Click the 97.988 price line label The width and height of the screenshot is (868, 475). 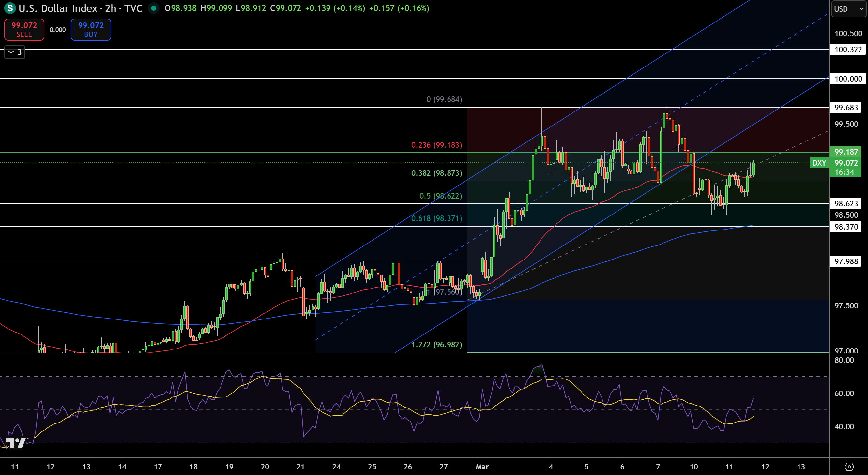pyautogui.click(x=846, y=261)
